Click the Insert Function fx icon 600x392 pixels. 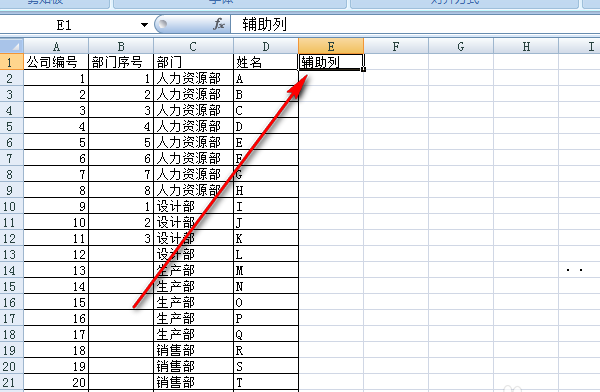pyautogui.click(x=218, y=24)
